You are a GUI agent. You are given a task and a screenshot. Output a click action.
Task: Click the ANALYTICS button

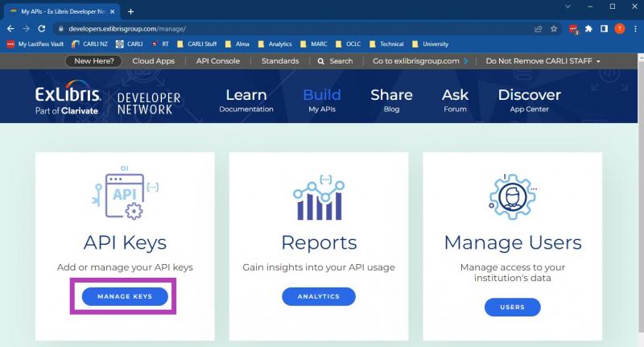point(319,296)
